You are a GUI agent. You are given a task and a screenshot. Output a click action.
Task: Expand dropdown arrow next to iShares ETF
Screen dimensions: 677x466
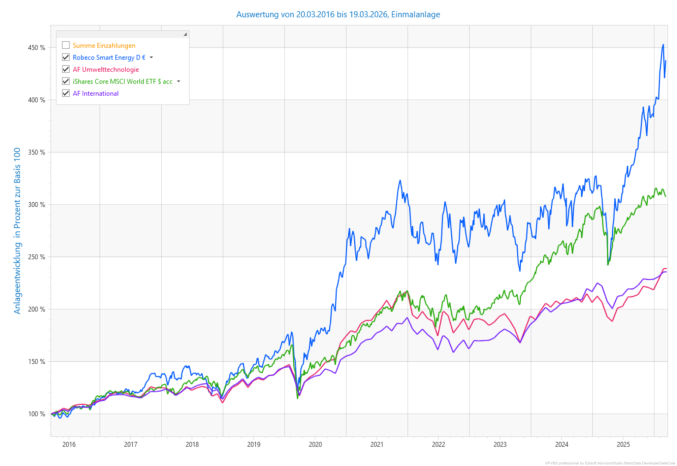(178, 82)
